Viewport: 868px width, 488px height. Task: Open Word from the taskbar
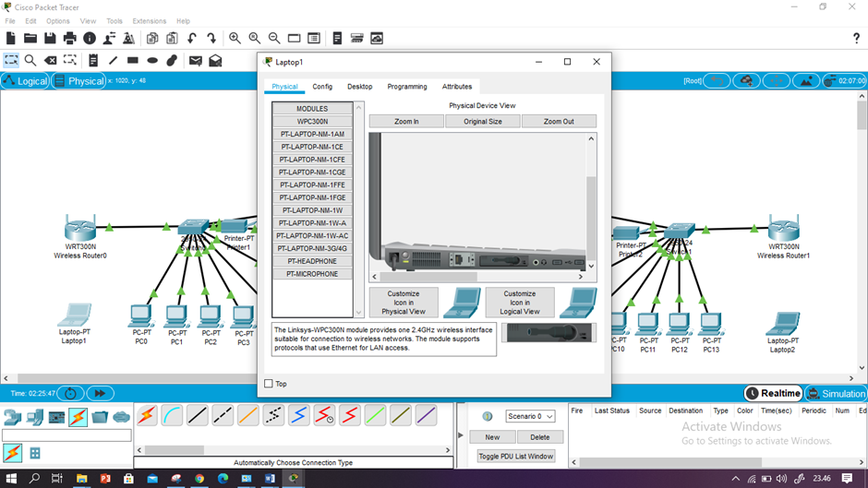(270, 479)
